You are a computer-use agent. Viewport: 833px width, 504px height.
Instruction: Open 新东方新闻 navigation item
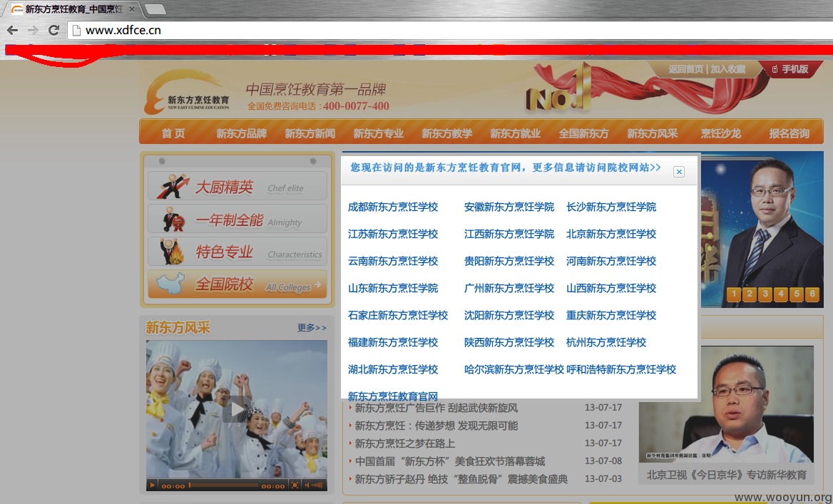(x=310, y=133)
